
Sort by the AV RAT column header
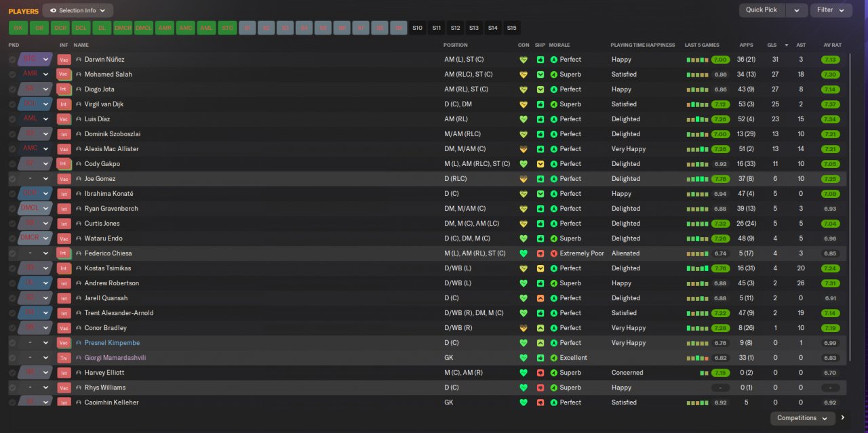pos(832,45)
